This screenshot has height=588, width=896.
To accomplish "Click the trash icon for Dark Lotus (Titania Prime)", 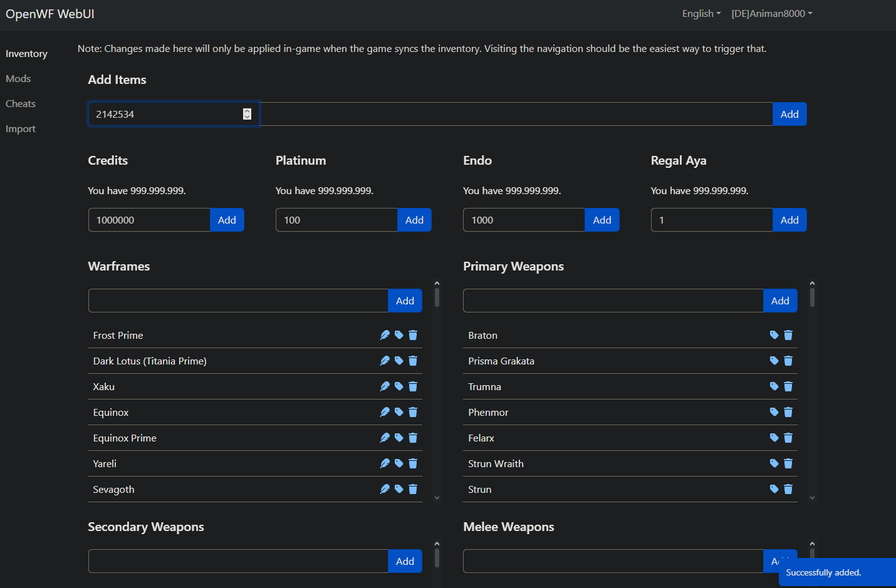I will [x=413, y=361].
